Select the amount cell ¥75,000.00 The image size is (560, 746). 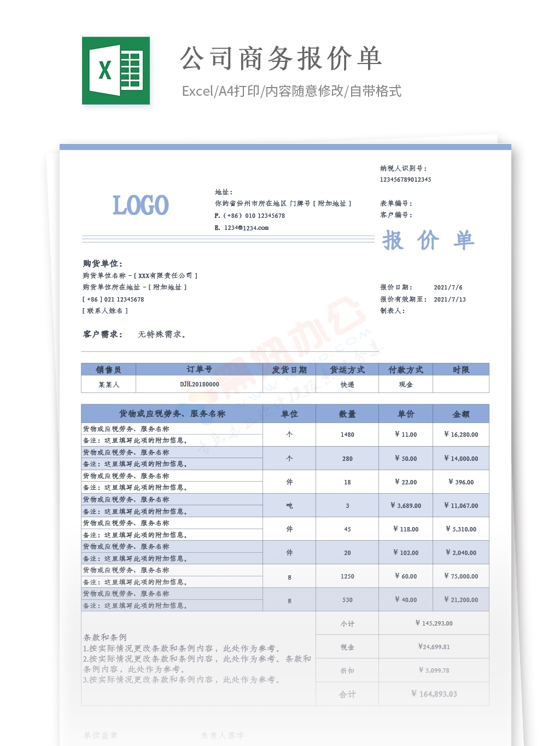click(461, 576)
